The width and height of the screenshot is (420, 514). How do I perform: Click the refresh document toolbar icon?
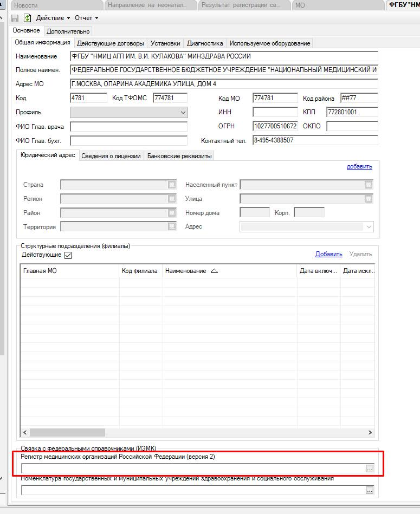click(x=28, y=18)
